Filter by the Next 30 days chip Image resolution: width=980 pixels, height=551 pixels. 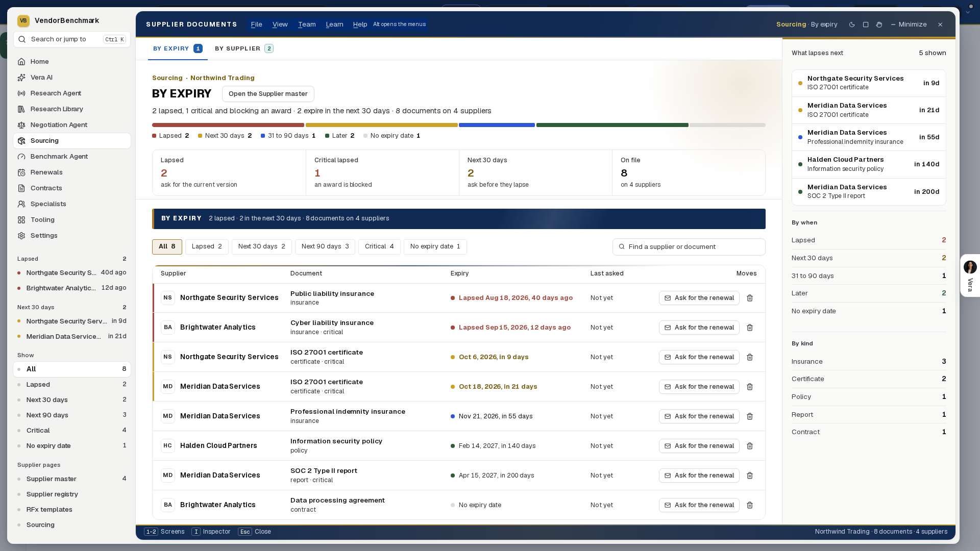[262, 247]
